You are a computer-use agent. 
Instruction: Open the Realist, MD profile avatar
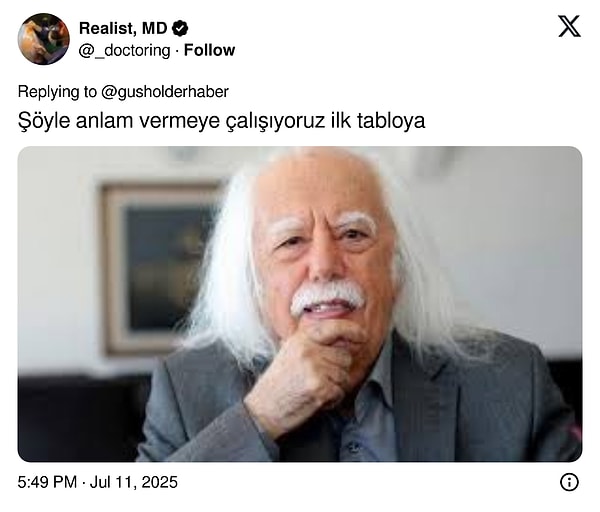(44, 39)
